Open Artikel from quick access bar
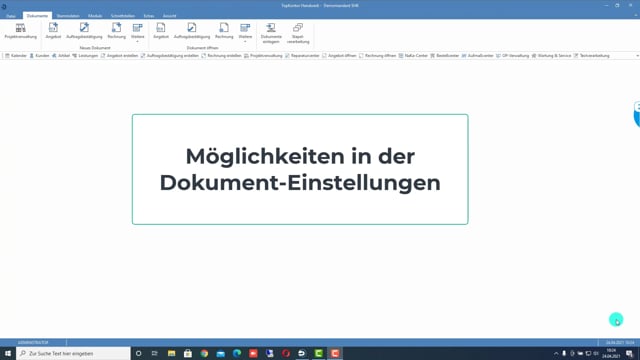Viewport: 640px width, 360px height. (x=61, y=56)
